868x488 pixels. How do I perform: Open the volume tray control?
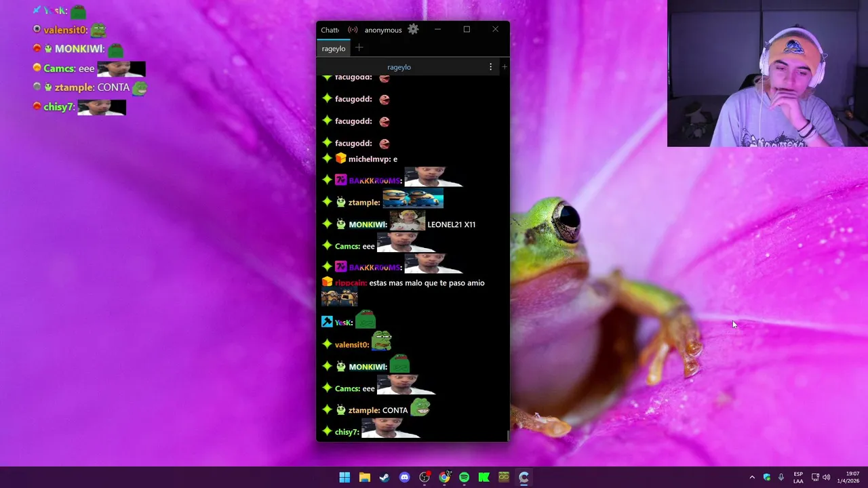click(826, 477)
